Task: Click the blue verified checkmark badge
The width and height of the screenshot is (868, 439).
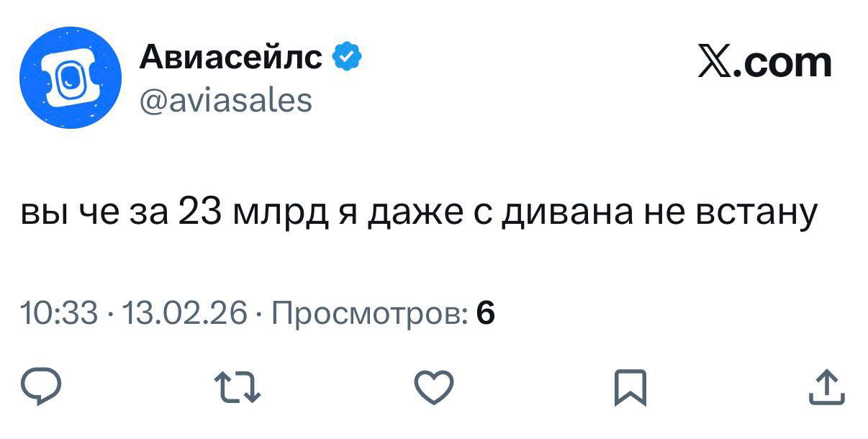Action: 346,57
